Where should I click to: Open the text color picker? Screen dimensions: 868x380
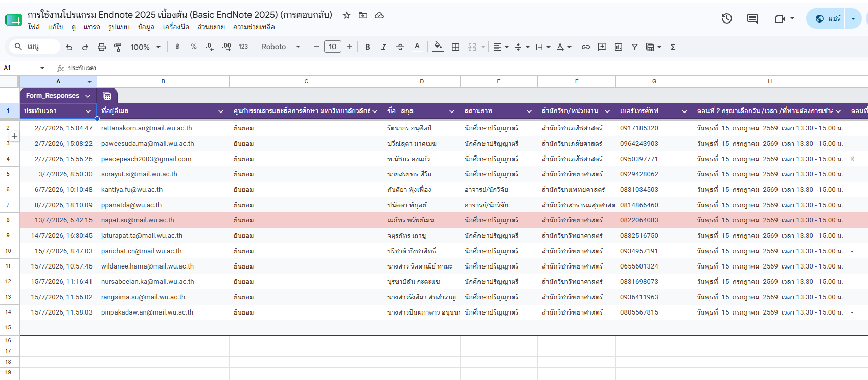[x=417, y=47]
